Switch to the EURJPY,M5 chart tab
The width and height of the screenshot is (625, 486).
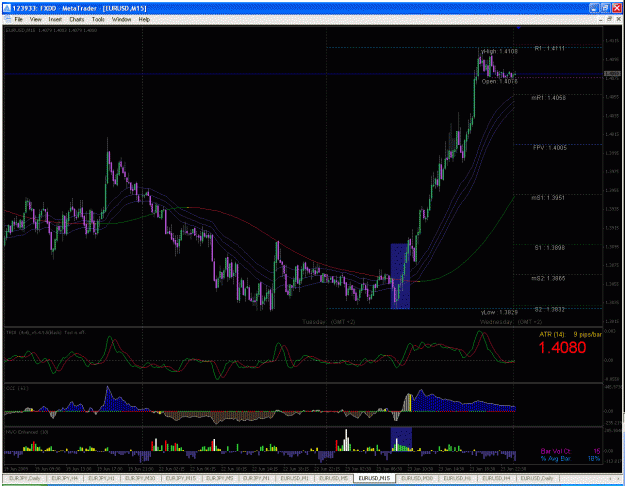point(220,478)
